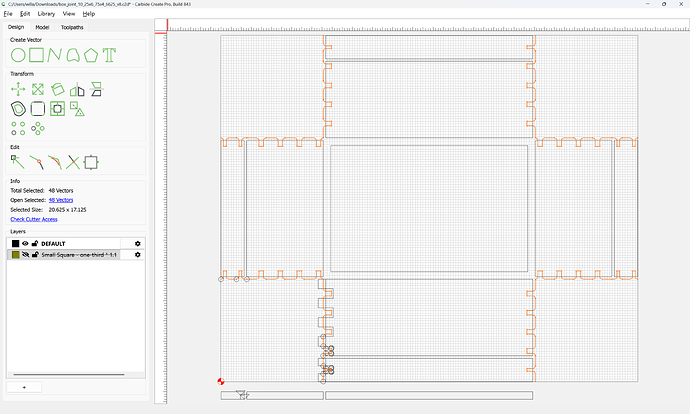The width and height of the screenshot is (690, 414).
Task: Click the Move transform tool
Action: 18,89
